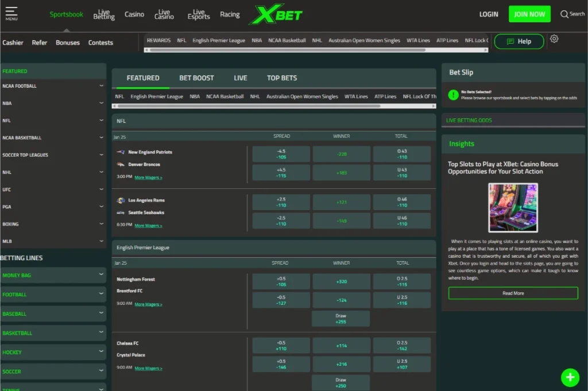The image size is (588, 391).
Task: Click the green No Bets Selected alert icon
Action: pyautogui.click(x=454, y=95)
